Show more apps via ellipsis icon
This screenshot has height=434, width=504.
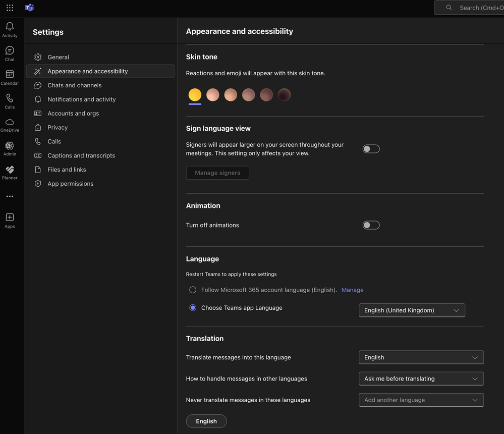pyautogui.click(x=10, y=196)
